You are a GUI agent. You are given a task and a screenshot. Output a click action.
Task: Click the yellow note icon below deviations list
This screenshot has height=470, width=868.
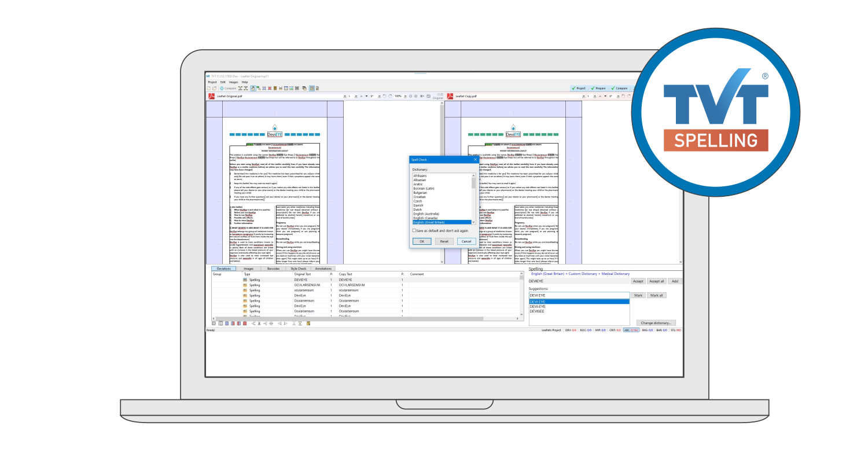pos(309,323)
